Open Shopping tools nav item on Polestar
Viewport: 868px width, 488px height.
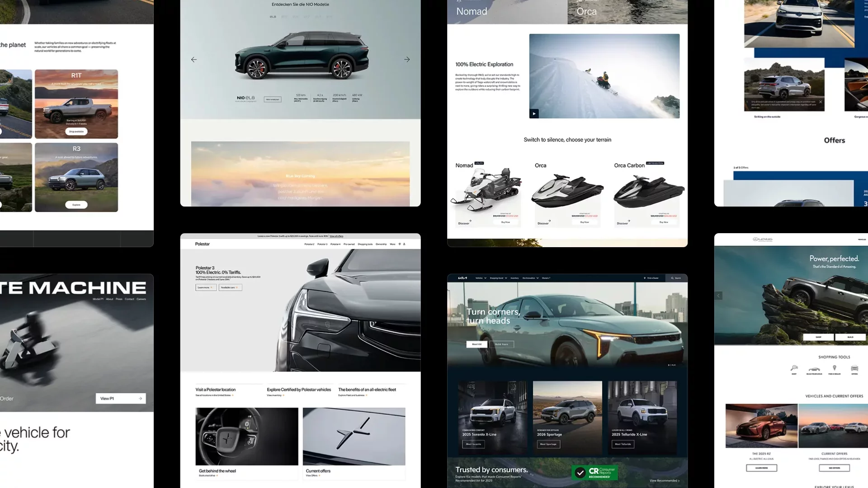pyautogui.click(x=365, y=244)
